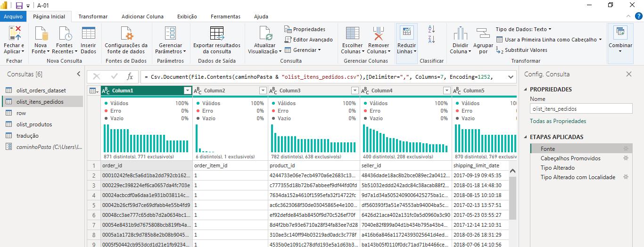Select the order_id cell
The image size is (644, 247).
point(146,165)
